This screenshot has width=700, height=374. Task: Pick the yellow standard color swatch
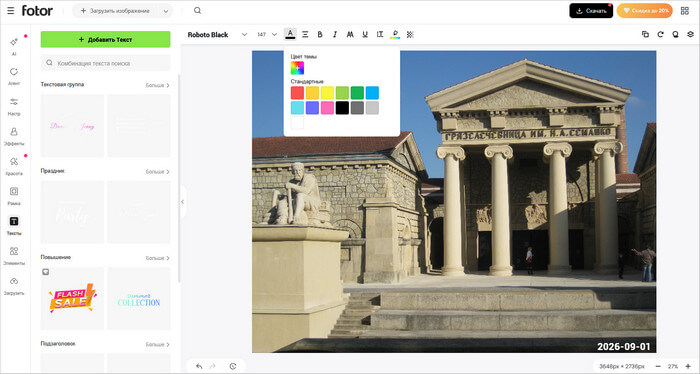(327, 93)
